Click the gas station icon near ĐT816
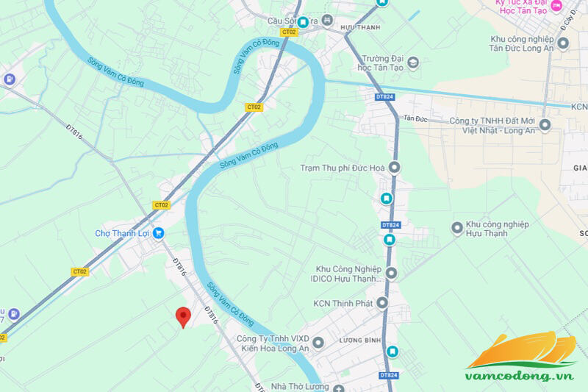The image size is (588, 392). 10,79
